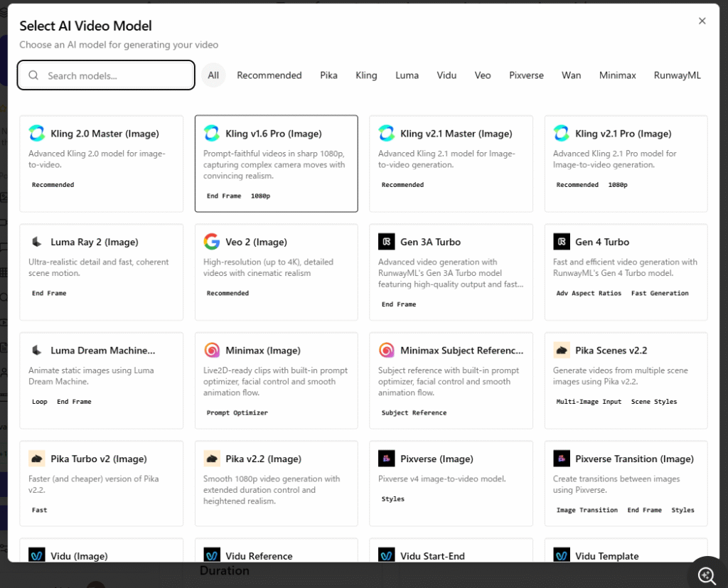728x588 pixels.
Task: Click Minimax (Image) swirl logo icon
Action: (x=212, y=351)
